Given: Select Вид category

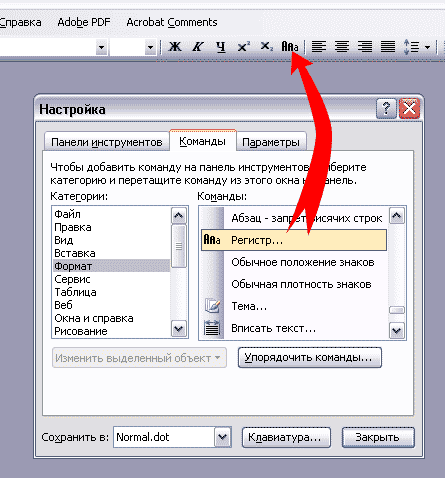Looking at the screenshot, I should 111,240.
